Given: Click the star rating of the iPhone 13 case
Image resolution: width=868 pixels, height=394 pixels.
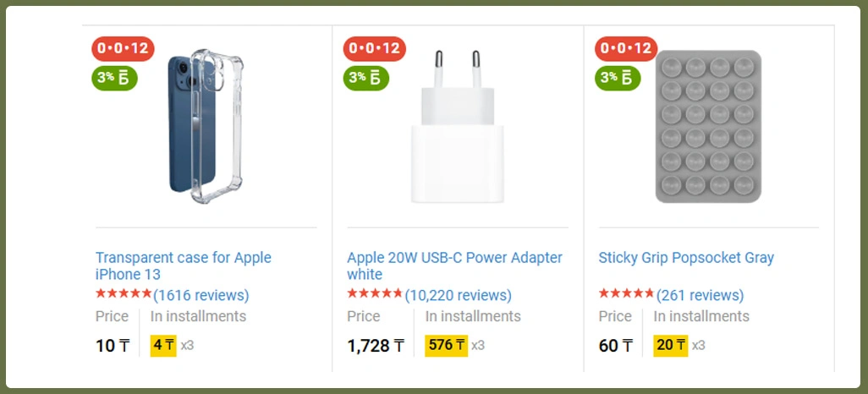Looking at the screenshot, I should click(x=124, y=294).
